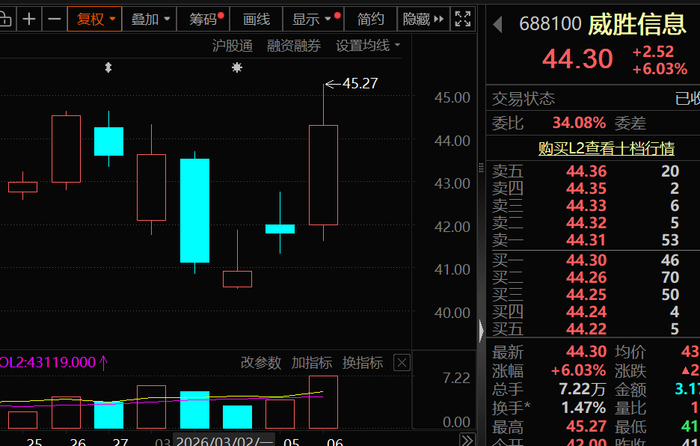Click the VOL2 indicator value label
700x446 pixels.
click(53, 363)
